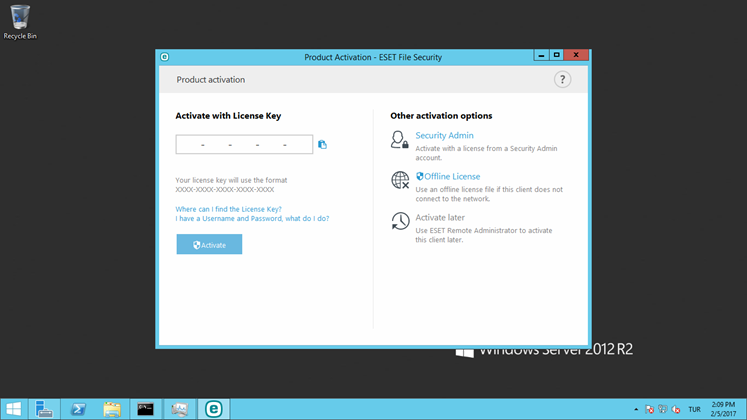The width and height of the screenshot is (747, 420).
Task: Open the clock showing 2:09 PM
Action: (x=723, y=409)
